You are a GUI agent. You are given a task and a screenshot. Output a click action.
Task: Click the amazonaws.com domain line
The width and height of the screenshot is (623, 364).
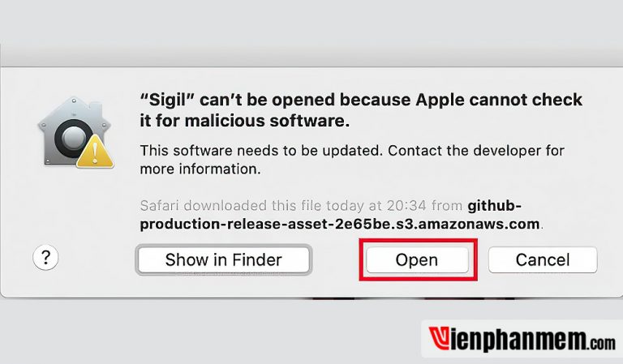[x=340, y=225]
